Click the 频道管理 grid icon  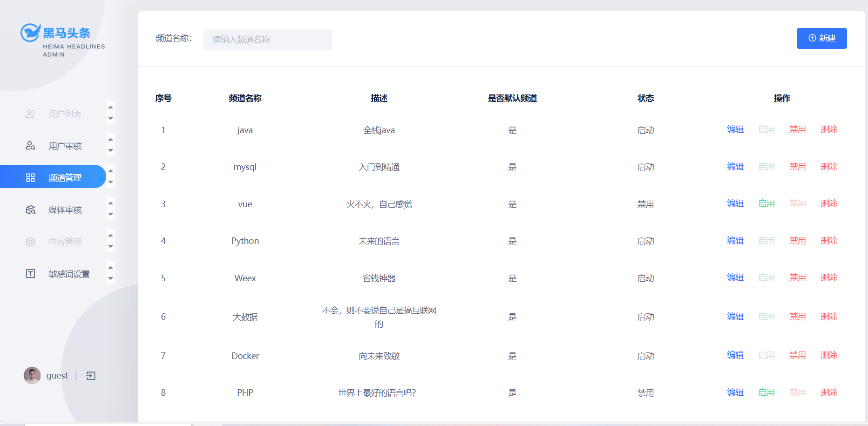[30, 177]
